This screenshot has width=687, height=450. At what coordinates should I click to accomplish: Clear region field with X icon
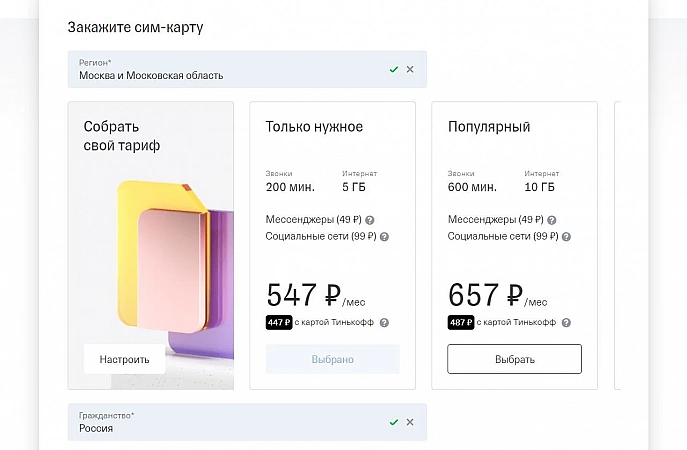pyautogui.click(x=410, y=69)
